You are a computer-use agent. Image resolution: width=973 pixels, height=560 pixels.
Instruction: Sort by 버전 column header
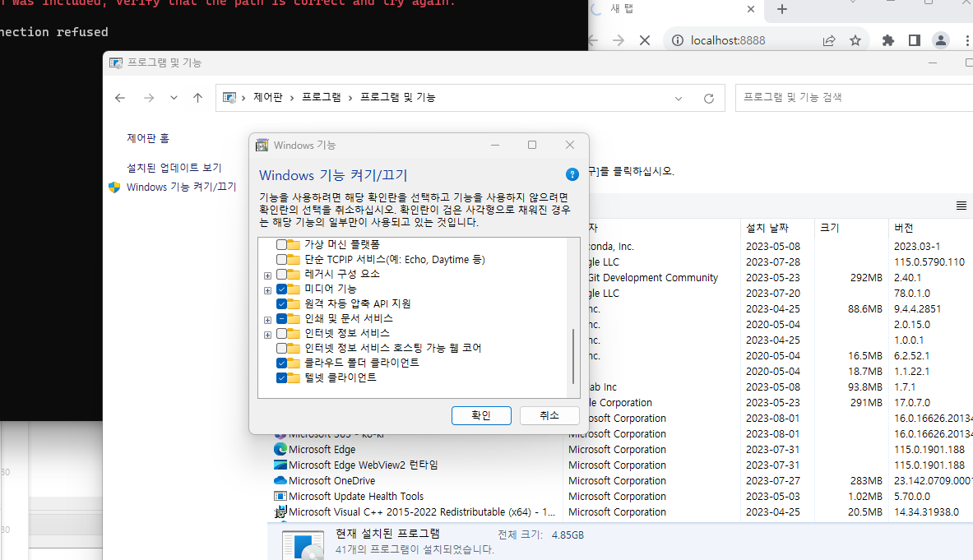point(931,228)
